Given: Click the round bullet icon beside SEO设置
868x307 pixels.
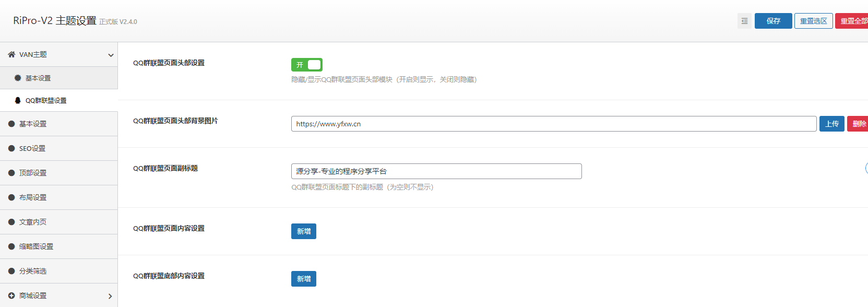Looking at the screenshot, I should coord(11,148).
